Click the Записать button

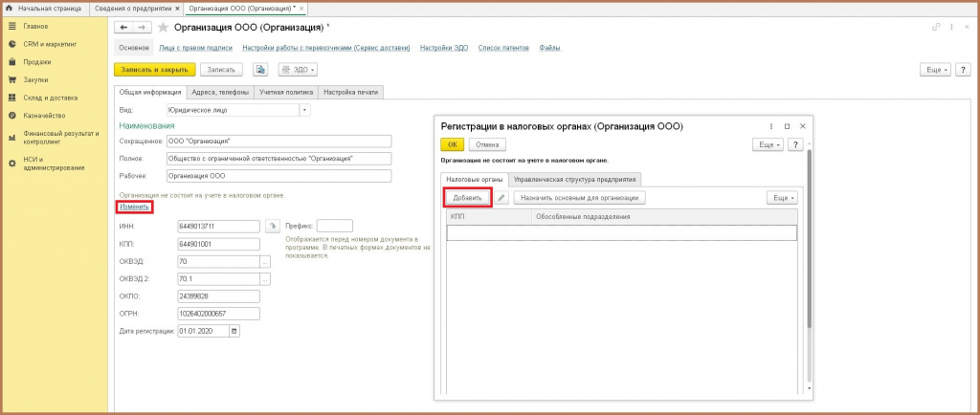[x=221, y=70]
